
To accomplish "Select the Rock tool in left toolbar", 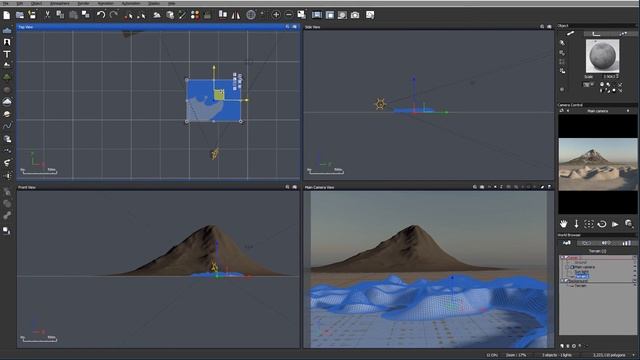I will click(x=7, y=89).
